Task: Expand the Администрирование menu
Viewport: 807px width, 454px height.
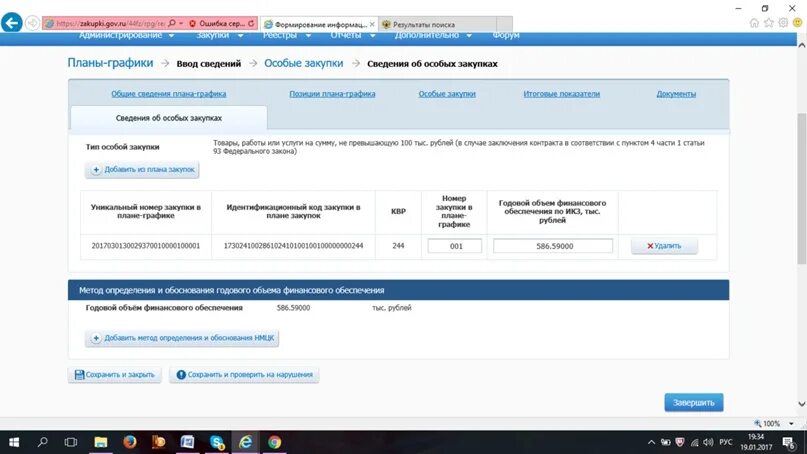Action: tap(127, 35)
